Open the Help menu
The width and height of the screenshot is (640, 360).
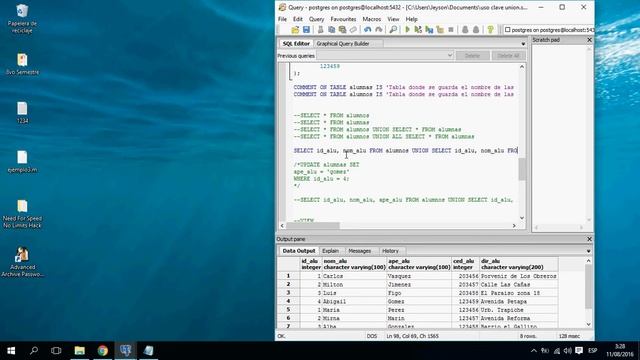[x=411, y=19]
